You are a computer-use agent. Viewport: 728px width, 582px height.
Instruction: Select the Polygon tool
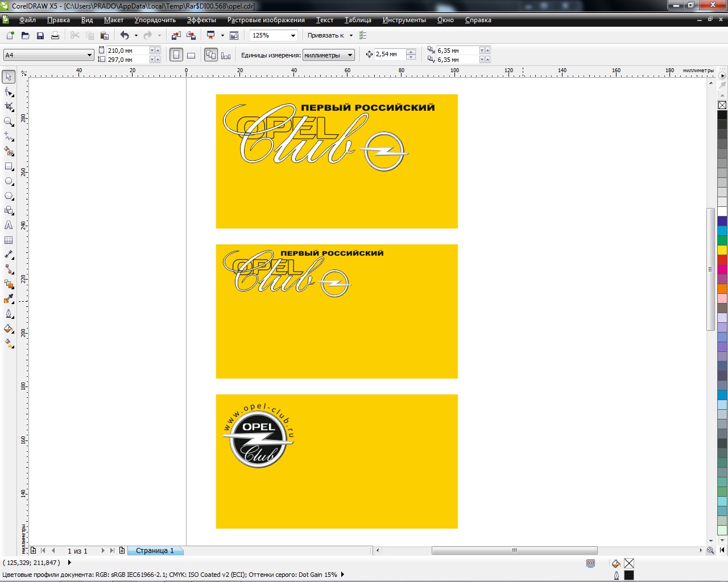9,196
